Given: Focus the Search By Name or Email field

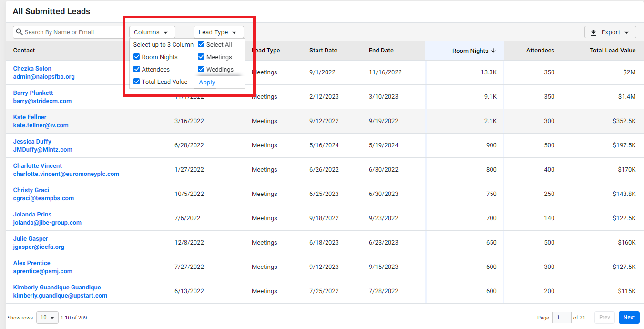Looking at the screenshot, I should tap(69, 32).
